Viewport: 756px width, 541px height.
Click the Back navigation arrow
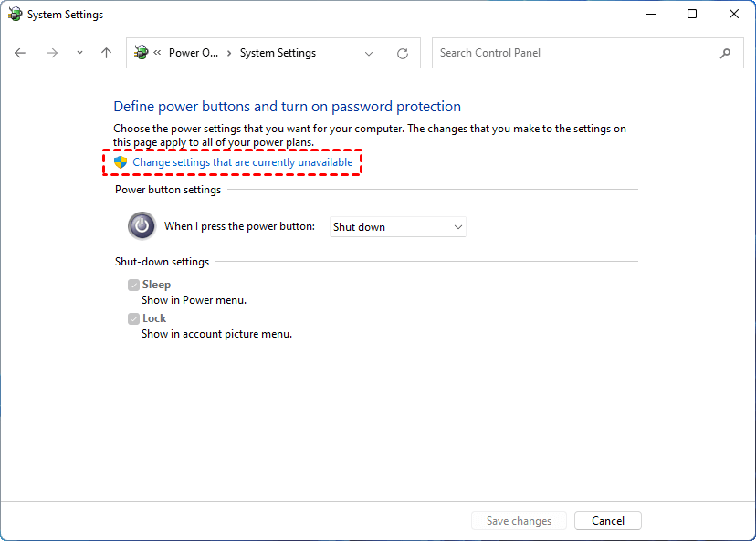point(21,53)
